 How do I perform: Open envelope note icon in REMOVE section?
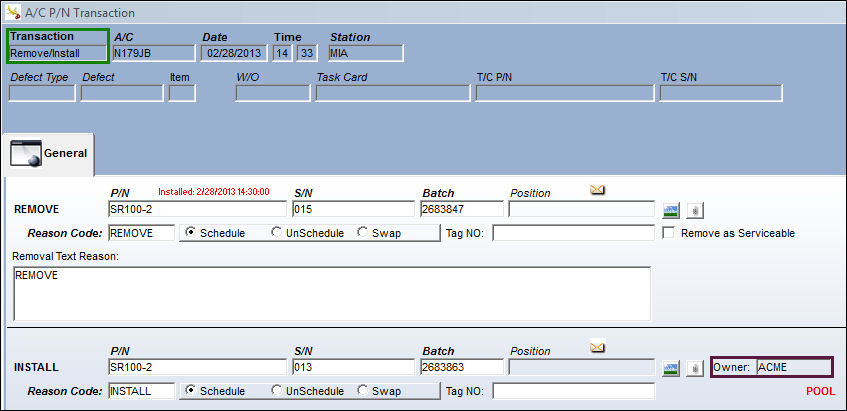(x=597, y=190)
